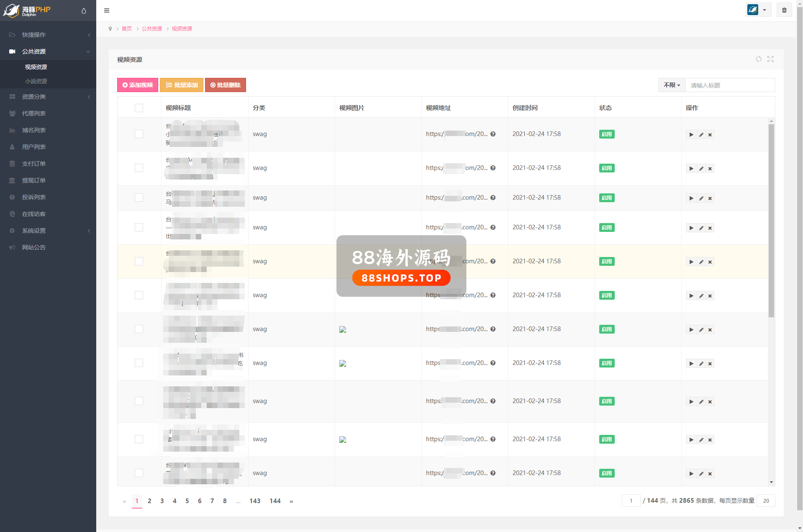Image resolution: width=803 pixels, height=532 pixels.
Task: Click the trash icon in top bar
Action: [784, 10]
